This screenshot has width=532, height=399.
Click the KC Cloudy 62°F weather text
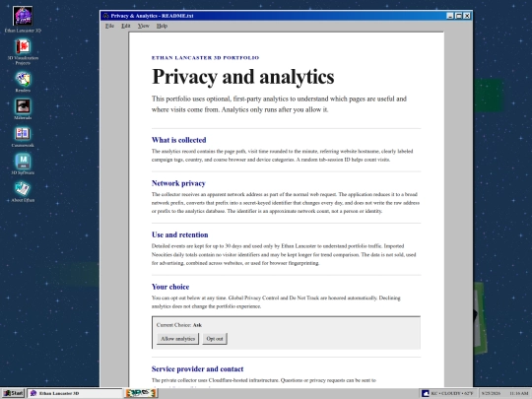tap(451, 393)
